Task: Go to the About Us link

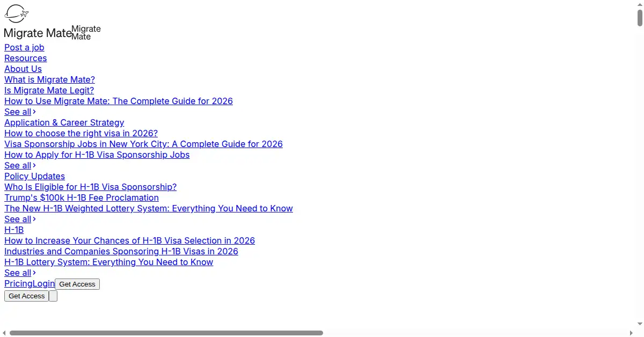Action: pos(23,69)
